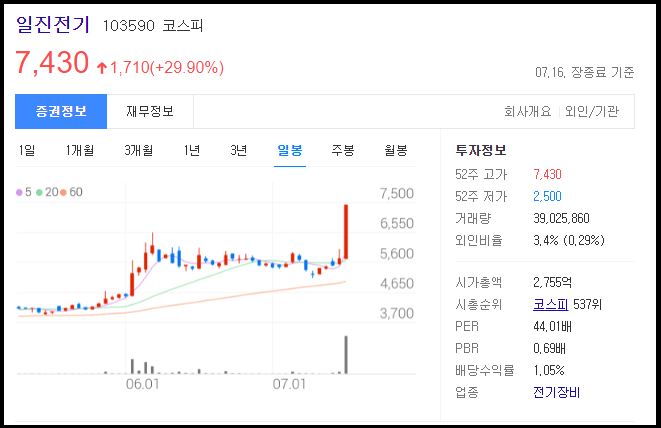Click the 시가총액 value 2,755억

coord(552,282)
